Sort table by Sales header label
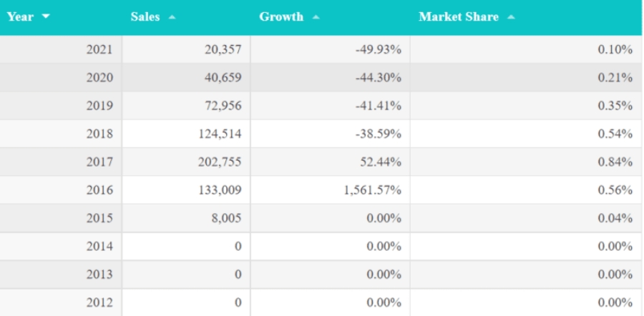Viewport: 644px width, 316px height. click(145, 16)
